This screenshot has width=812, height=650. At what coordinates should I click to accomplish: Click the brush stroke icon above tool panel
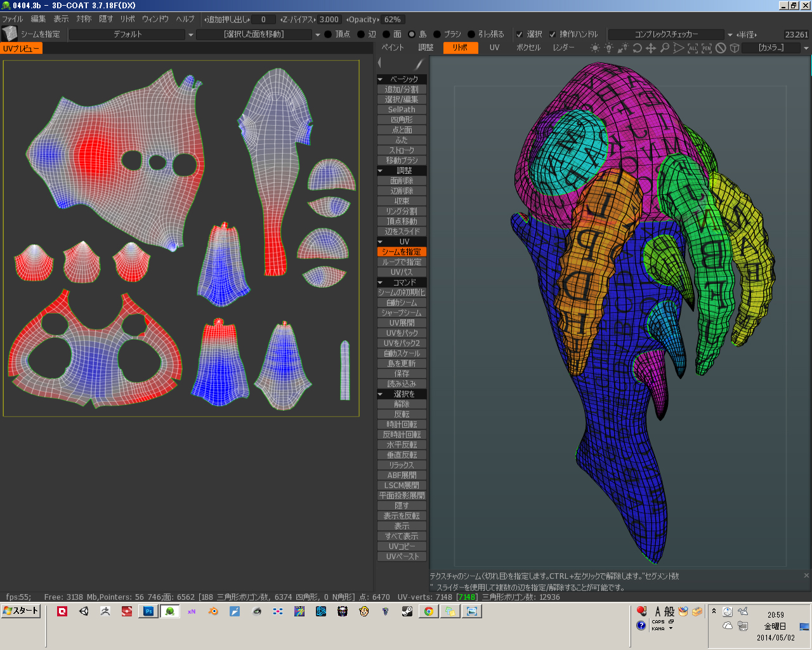(419, 63)
